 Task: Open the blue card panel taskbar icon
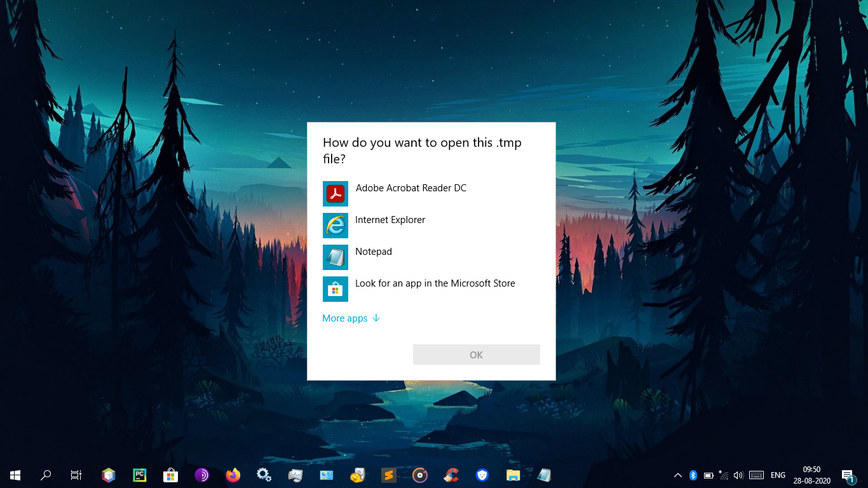coord(327,475)
